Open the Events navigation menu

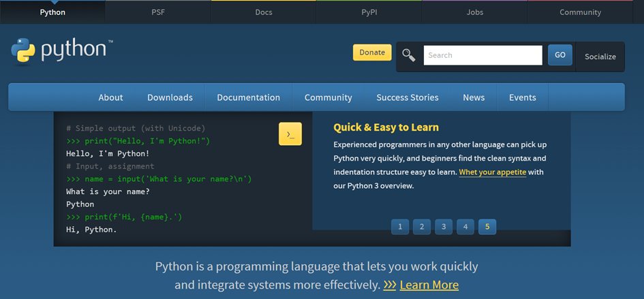pos(523,97)
